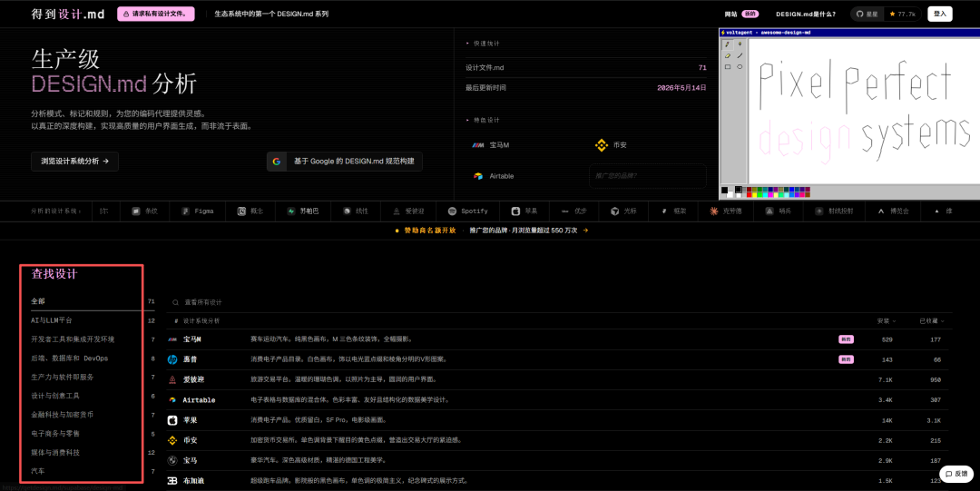This screenshot has height=491, width=980.
Task: Click the 得到设计.md site logo
Action: tap(68, 14)
